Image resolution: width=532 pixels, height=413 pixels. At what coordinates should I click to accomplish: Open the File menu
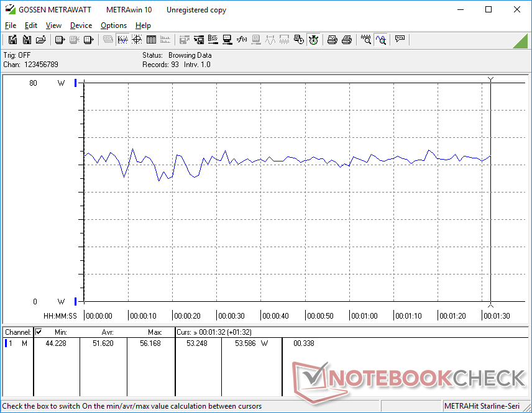coord(11,25)
